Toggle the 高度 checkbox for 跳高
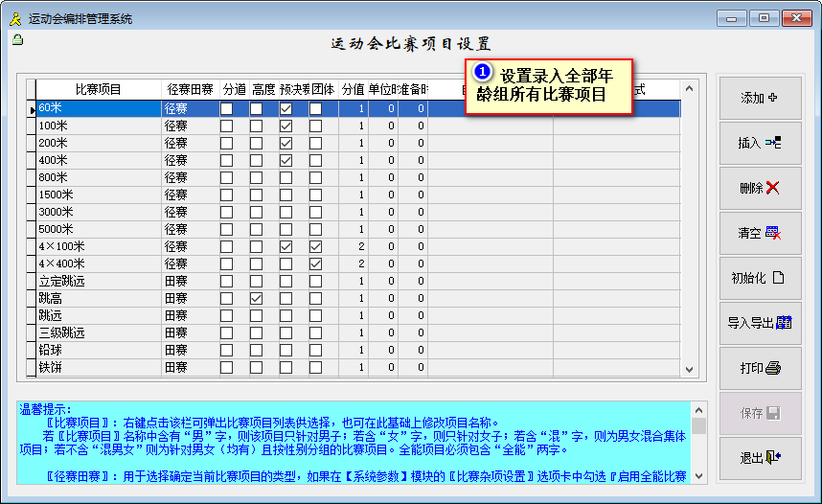 tap(256, 299)
